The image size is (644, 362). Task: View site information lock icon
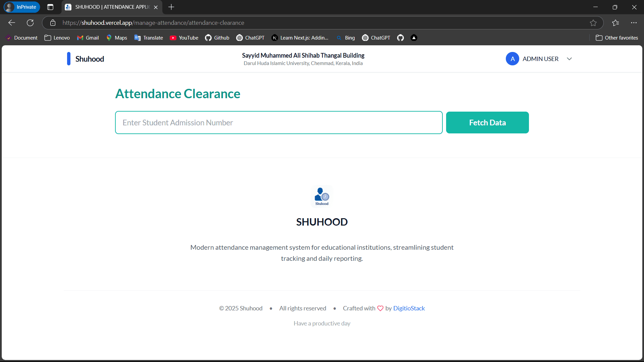point(53,23)
